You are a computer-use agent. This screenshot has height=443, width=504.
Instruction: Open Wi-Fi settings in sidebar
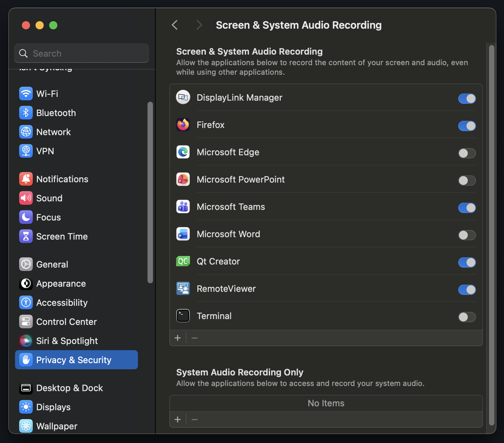[47, 94]
